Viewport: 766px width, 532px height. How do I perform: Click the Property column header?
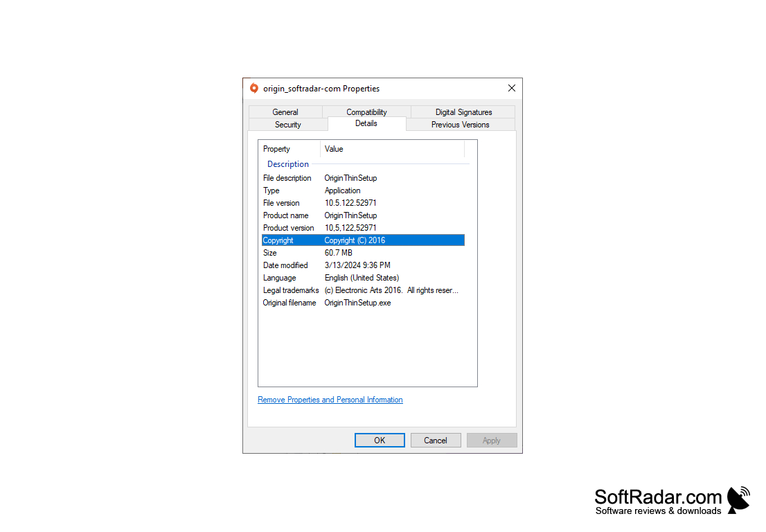(290, 149)
